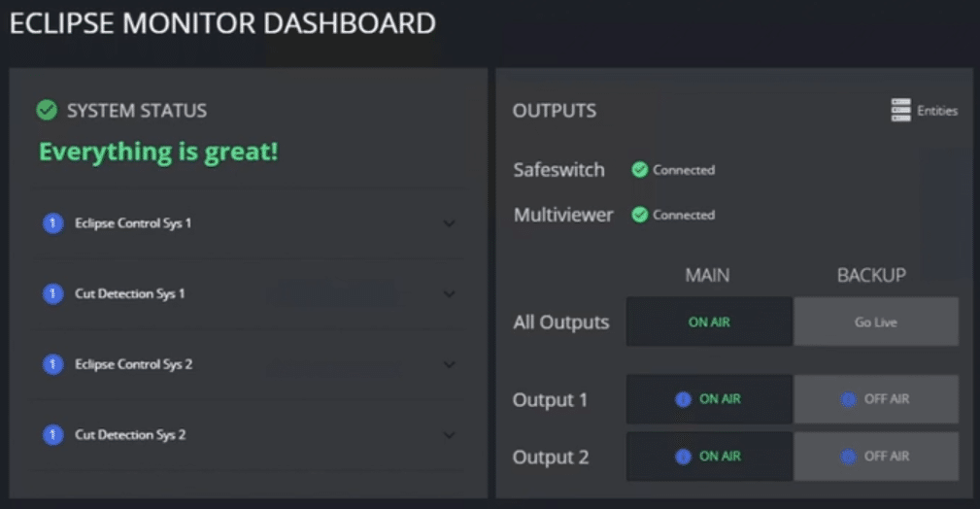Expand the Eclipse Control Sys 2 row chevron
Viewport: 980px width, 509px height.
coord(449,364)
